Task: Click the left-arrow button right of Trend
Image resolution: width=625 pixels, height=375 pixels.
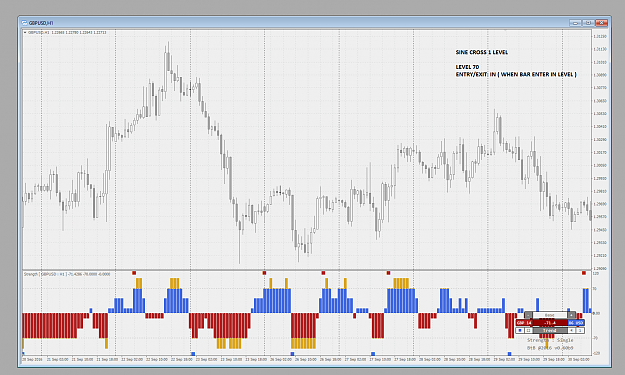Action: pos(572,330)
